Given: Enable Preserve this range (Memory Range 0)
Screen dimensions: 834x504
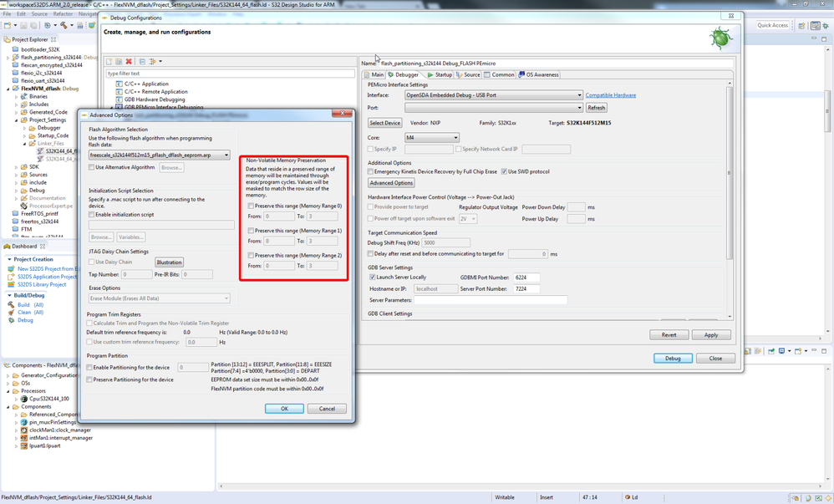Looking at the screenshot, I should [251, 206].
